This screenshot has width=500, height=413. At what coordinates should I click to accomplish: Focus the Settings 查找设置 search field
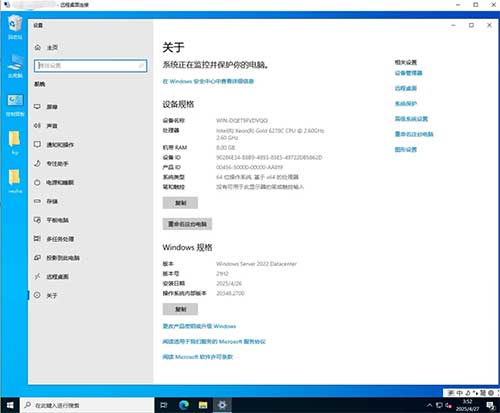tap(90, 66)
